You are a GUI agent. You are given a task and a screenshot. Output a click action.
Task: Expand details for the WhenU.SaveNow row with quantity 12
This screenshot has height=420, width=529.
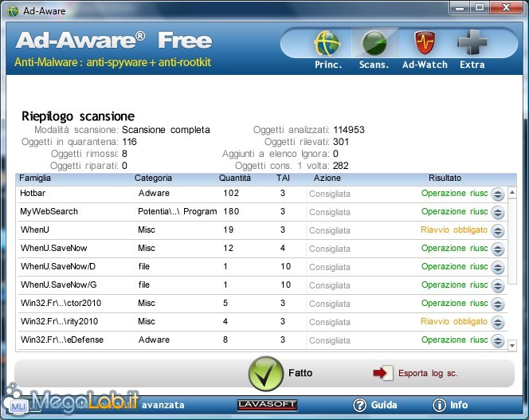coord(498,249)
